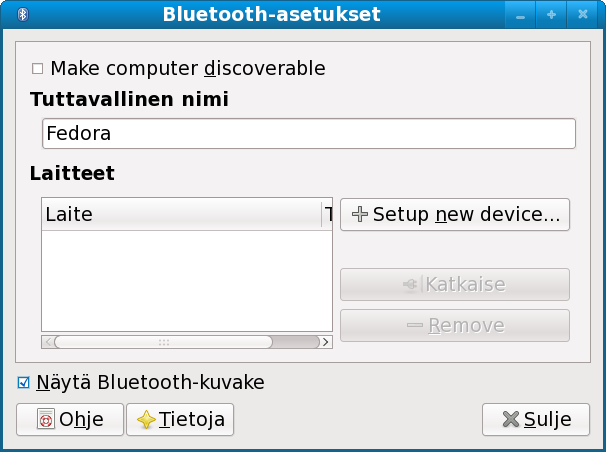This screenshot has width=606, height=452.
Task: Click the scrollbar left arrow
Action: coord(47,341)
